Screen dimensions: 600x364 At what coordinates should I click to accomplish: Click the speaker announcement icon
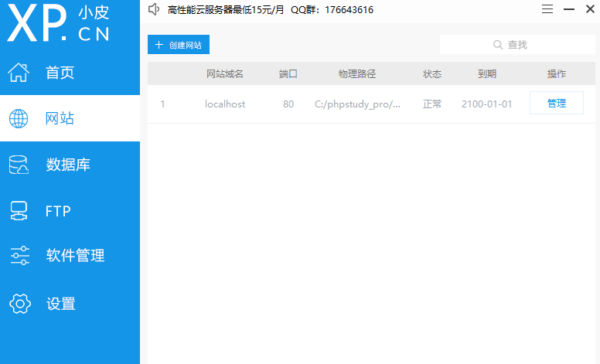(x=154, y=9)
